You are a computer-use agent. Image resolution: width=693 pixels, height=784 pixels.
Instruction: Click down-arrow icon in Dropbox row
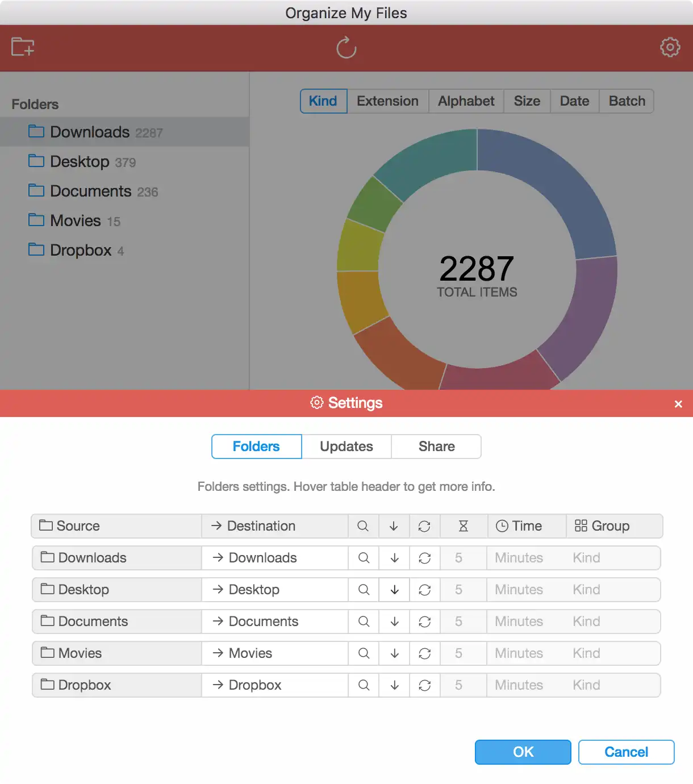pyautogui.click(x=394, y=685)
